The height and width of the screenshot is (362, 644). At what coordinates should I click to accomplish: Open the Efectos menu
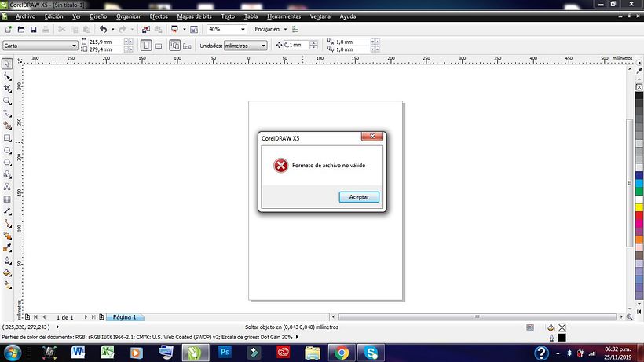pos(159,16)
